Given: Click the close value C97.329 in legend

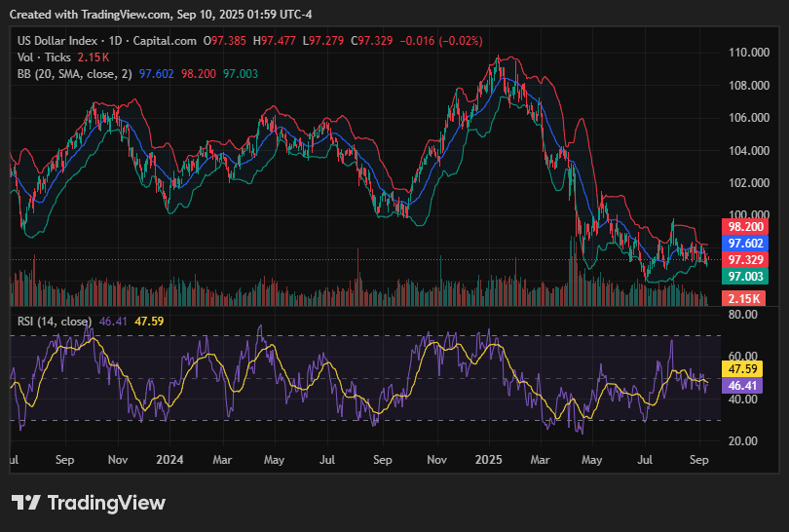Looking at the screenshot, I should (372, 41).
